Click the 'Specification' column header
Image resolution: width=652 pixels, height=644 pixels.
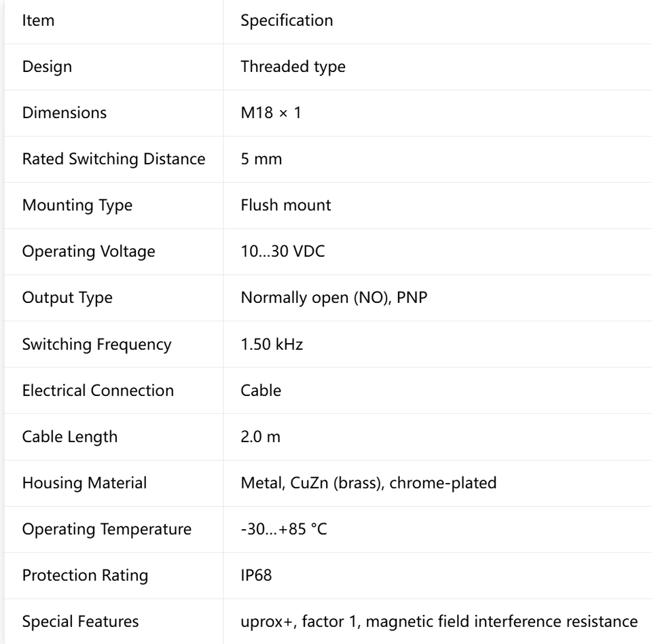pos(287,20)
